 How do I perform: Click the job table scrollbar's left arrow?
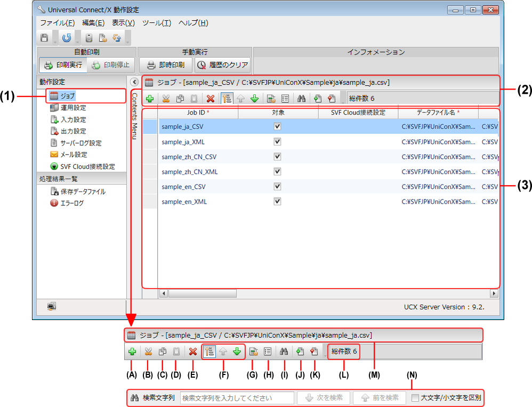tap(164, 293)
